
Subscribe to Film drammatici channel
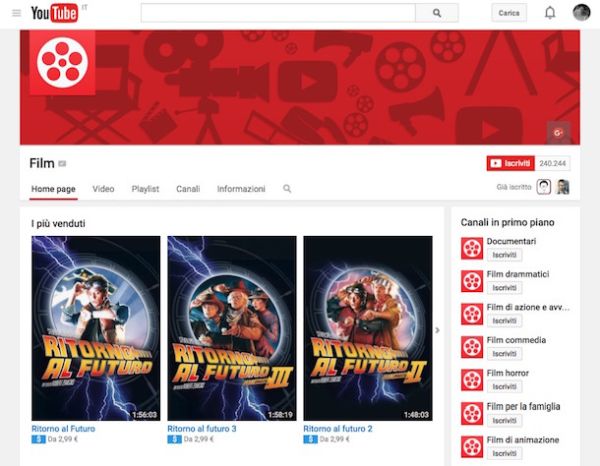[505, 288]
